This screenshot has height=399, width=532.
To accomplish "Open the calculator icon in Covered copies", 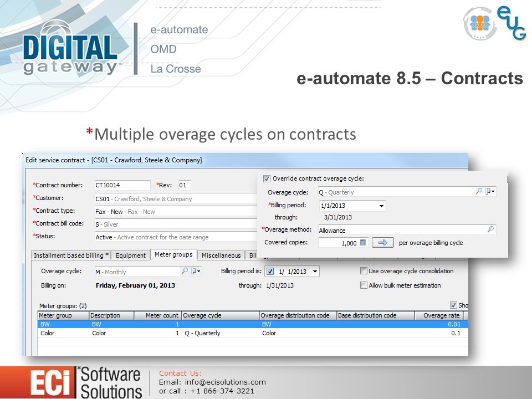I will point(363,243).
